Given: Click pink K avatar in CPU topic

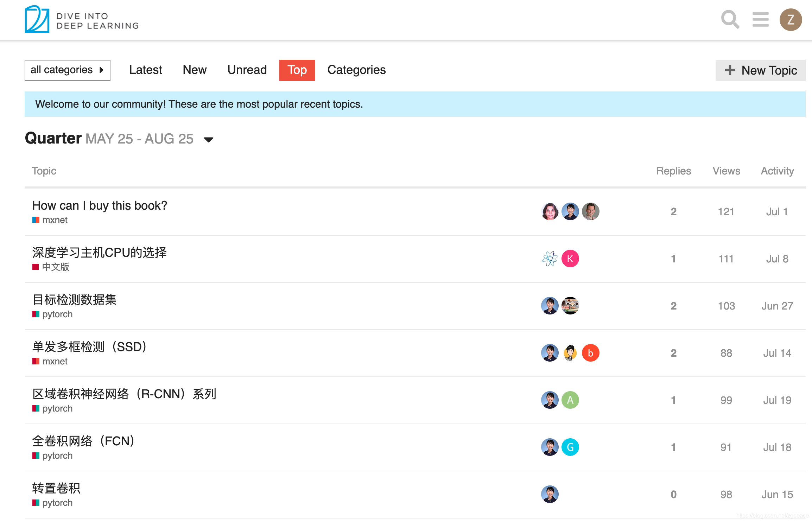Looking at the screenshot, I should pos(570,259).
